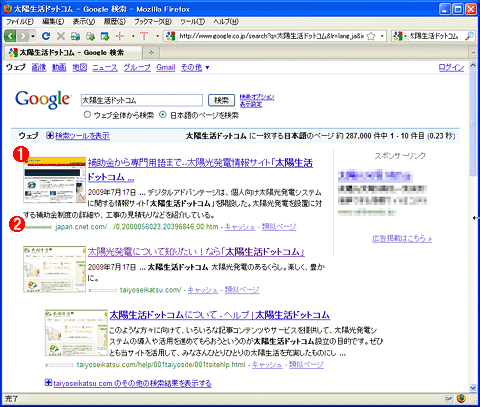Click the Firefox icon in the status bar
This screenshot has width=480, height=407.
pos(462,398)
